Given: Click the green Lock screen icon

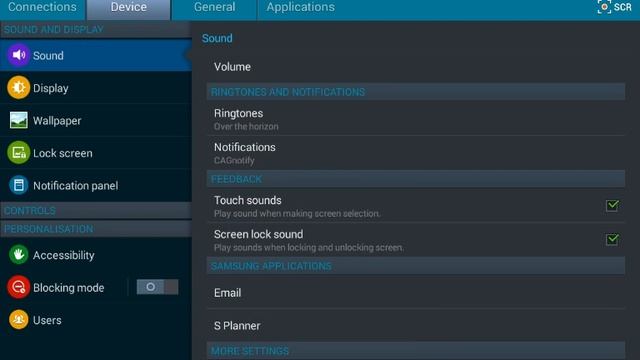Looking at the screenshot, I should pyautogui.click(x=18, y=153).
